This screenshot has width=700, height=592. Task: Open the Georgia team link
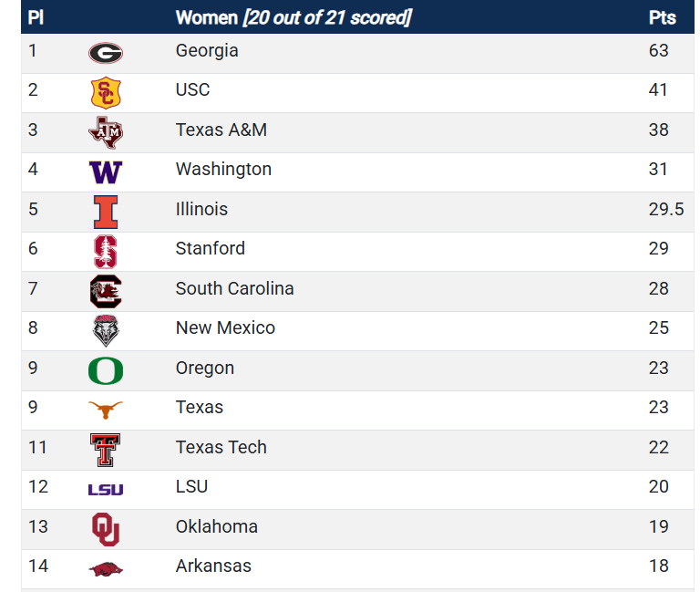tap(207, 50)
